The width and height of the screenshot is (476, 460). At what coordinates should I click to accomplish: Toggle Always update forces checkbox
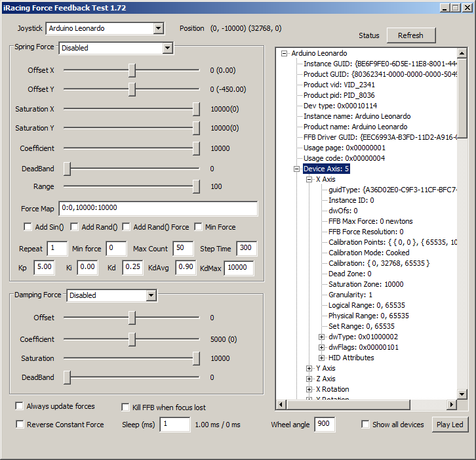pyautogui.click(x=19, y=406)
